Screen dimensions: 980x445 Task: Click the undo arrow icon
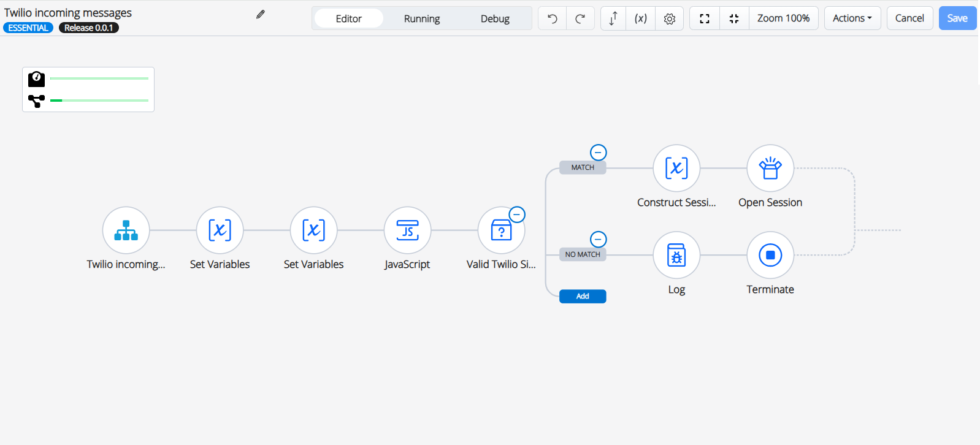click(x=552, y=18)
